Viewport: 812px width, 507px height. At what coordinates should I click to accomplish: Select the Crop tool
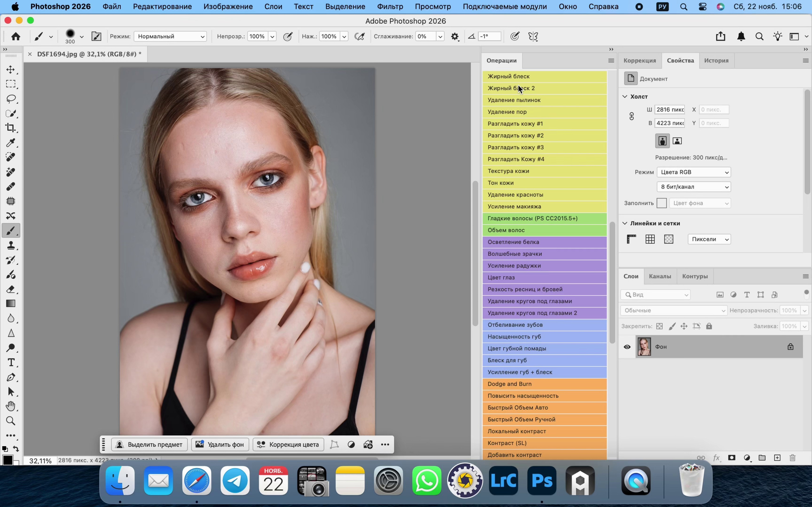[11, 128]
